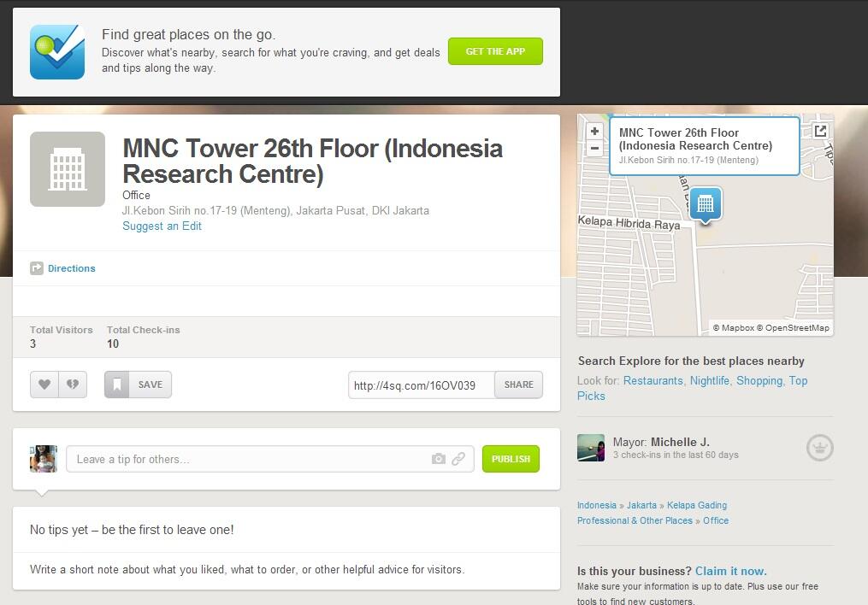Attach link using chain icon in tip box
The height and width of the screenshot is (605, 868).
pos(458,459)
